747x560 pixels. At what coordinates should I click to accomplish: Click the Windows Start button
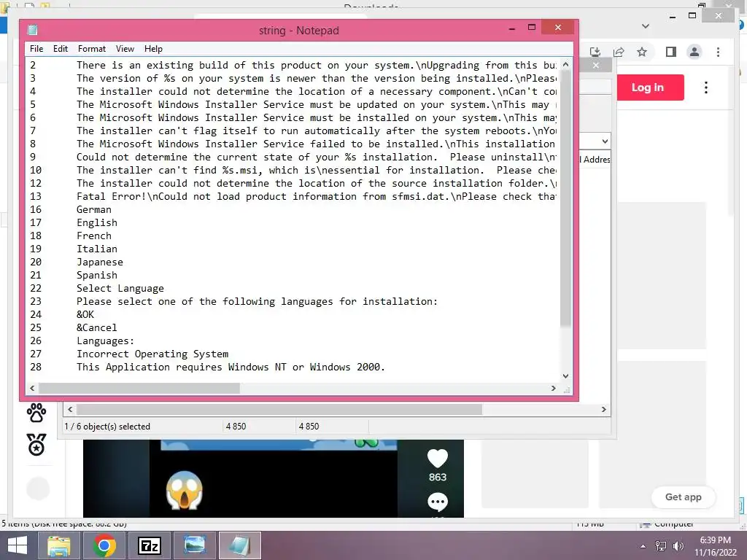(18, 545)
